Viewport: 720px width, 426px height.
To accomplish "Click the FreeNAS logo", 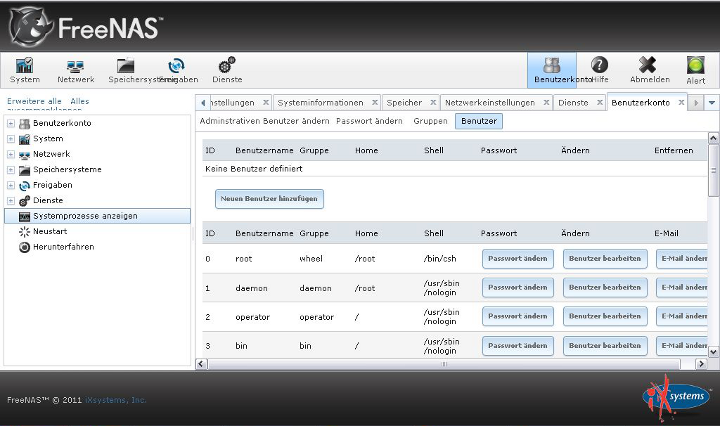I will point(86,26).
